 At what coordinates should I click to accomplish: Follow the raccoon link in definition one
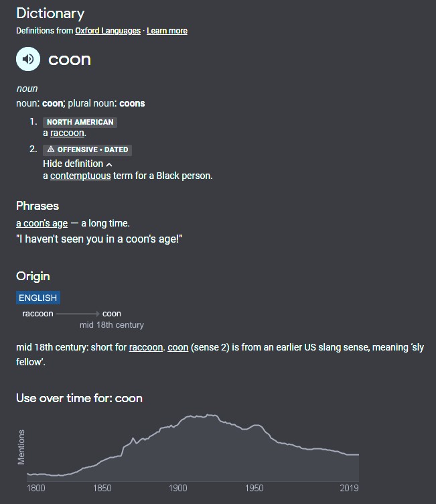coord(67,133)
